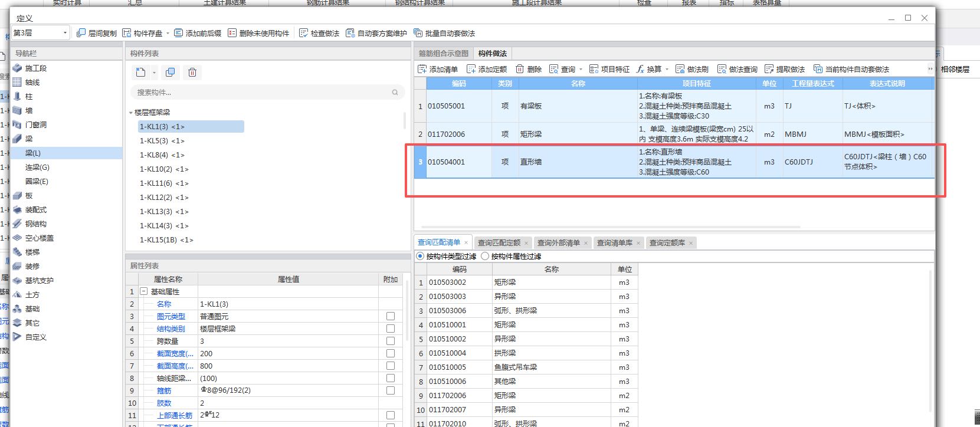Click 当前构件自动套做法 icon

pyautogui.click(x=818, y=69)
